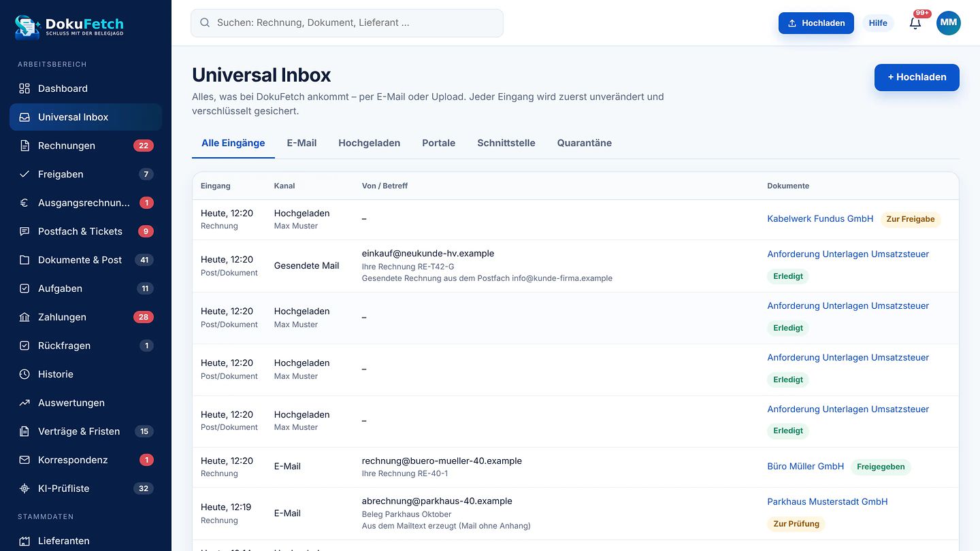Viewport: 980px width, 551px height.
Task: Click the Dokumente column header
Action: (x=788, y=186)
